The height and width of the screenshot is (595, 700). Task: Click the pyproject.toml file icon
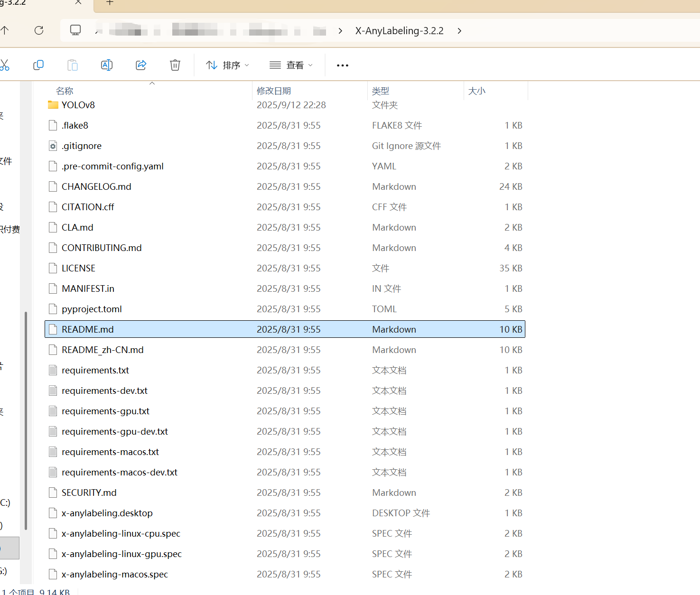(x=53, y=309)
